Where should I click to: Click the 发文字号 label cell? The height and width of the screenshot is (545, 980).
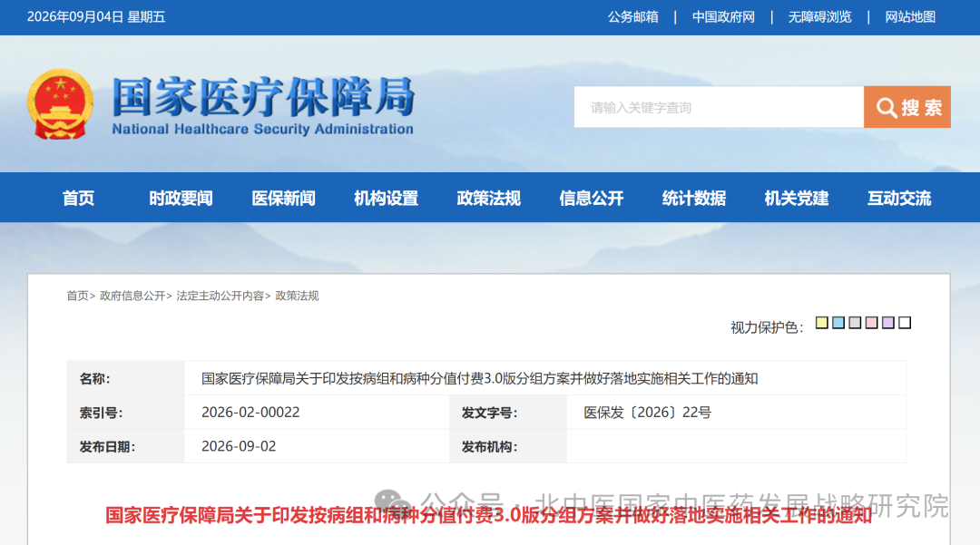click(508, 413)
